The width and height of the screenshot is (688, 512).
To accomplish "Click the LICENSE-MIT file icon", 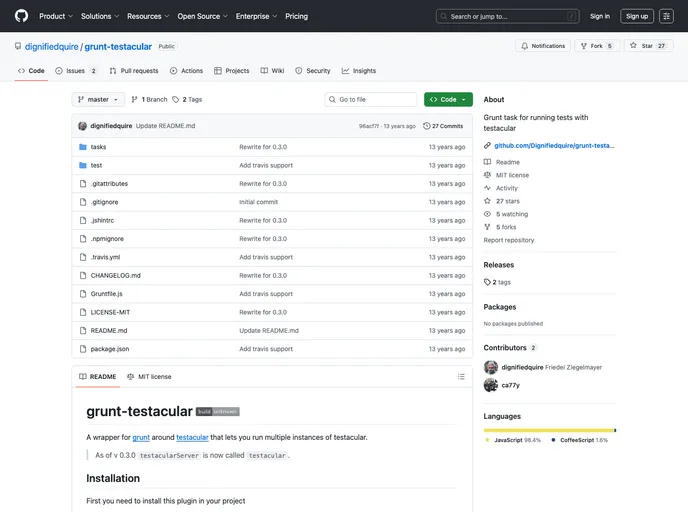I will [83, 312].
